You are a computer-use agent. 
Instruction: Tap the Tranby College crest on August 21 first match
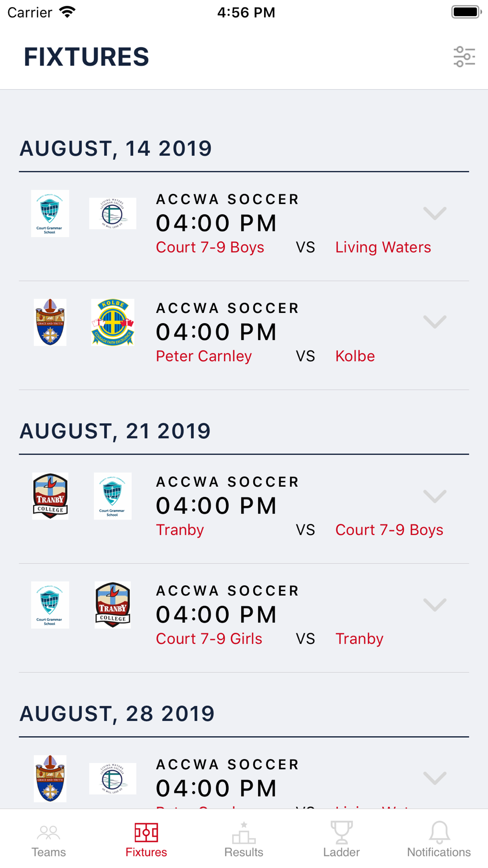coord(50,496)
